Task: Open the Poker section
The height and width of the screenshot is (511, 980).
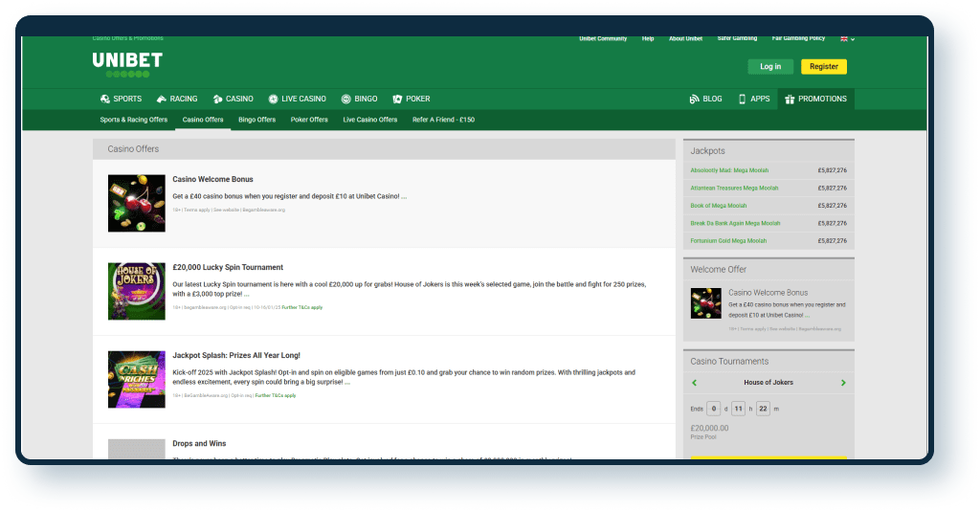Action: tap(412, 99)
